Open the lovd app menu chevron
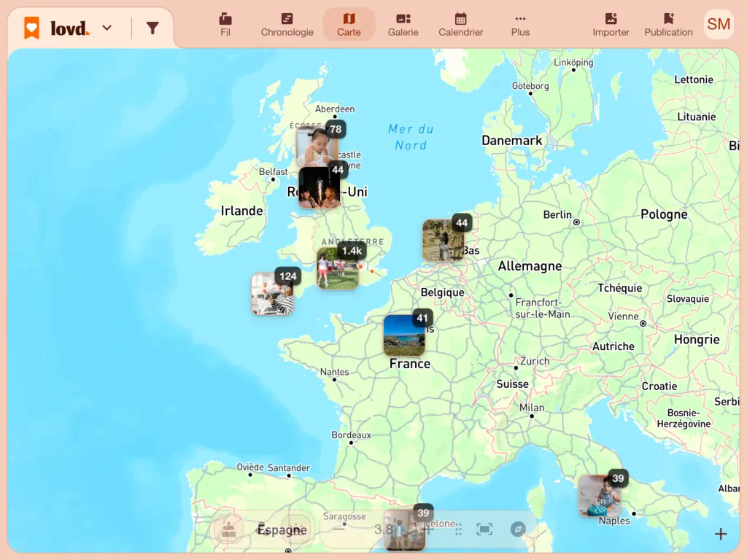This screenshot has width=747, height=560. [x=107, y=28]
